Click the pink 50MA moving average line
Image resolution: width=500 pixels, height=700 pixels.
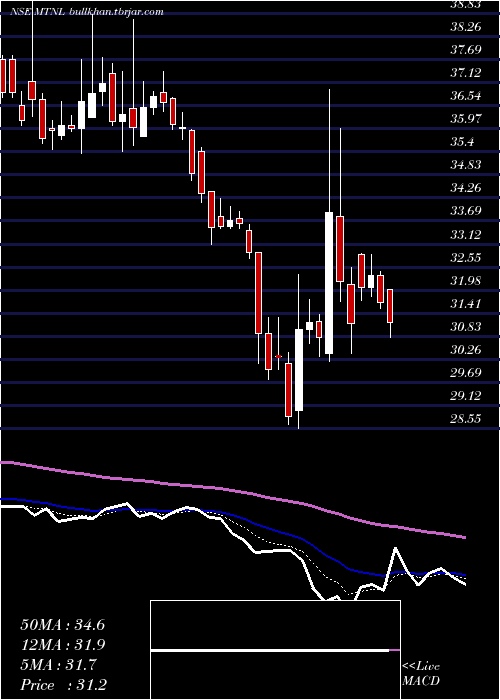pos(232,491)
